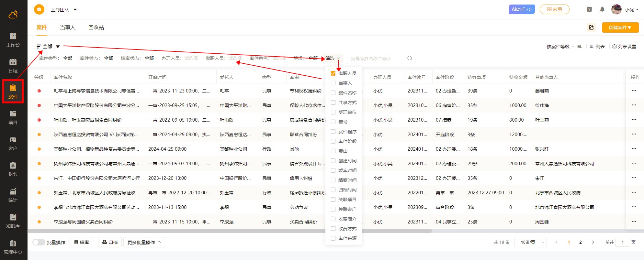Switch to the 回收站 tab

(96, 27)
